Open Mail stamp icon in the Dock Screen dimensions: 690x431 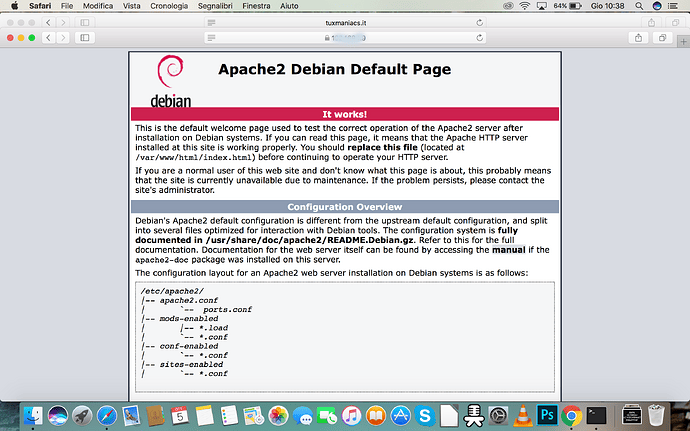(x=131, y=416)
